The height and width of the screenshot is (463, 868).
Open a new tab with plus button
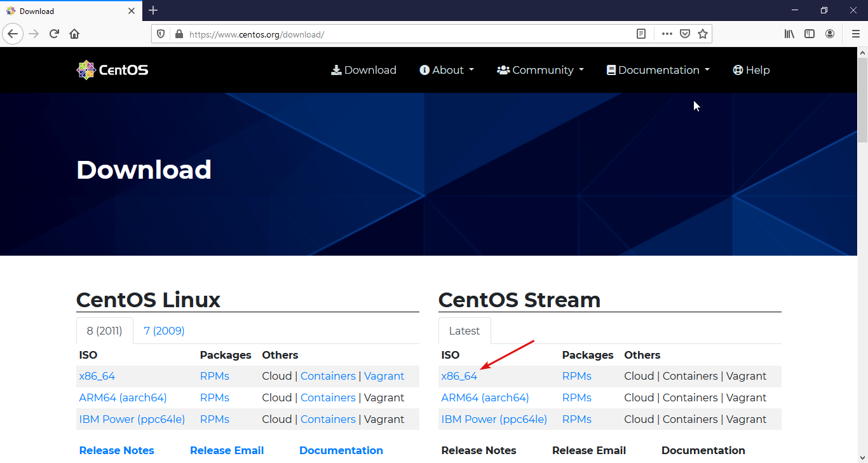(153, 10)
